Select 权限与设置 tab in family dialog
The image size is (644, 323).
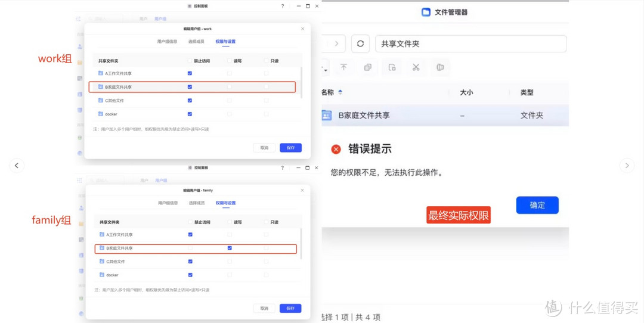pyautogui.click(x=226, y=203)
